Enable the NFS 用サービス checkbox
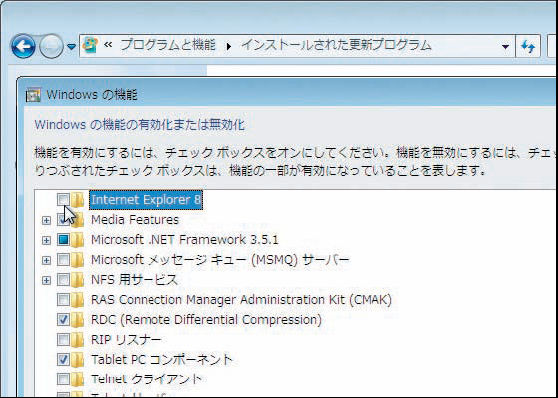 tap(63, 280)
